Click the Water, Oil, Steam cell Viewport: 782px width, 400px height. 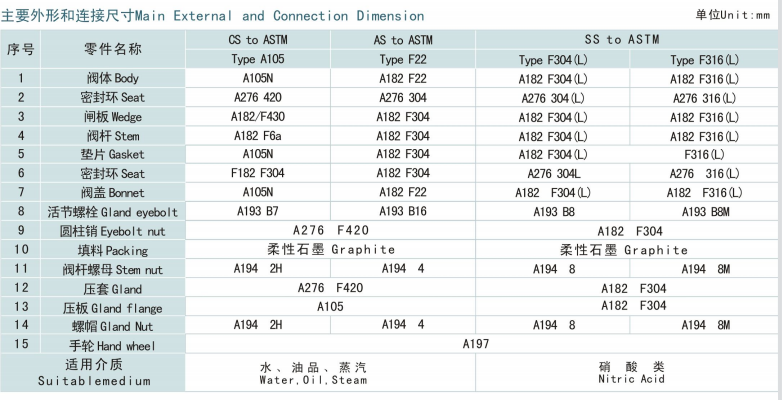click(x=313, y=373)
